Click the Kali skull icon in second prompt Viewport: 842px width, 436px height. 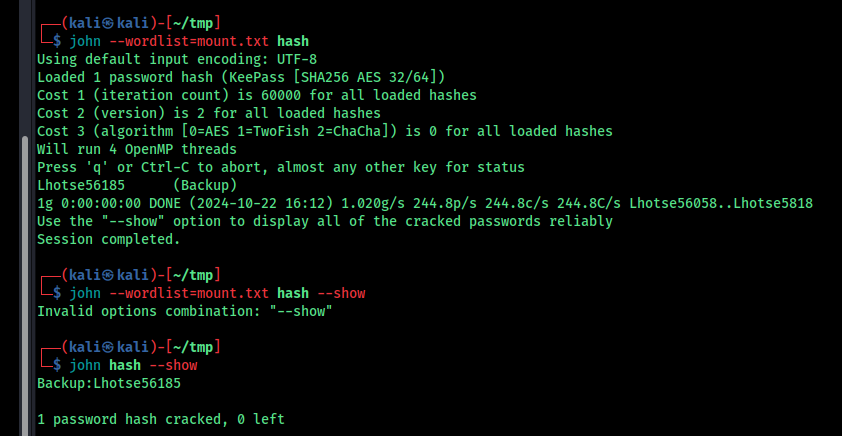coord(108,275)
